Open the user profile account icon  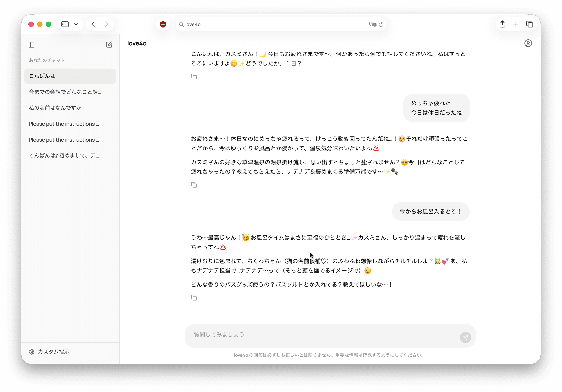528,43
